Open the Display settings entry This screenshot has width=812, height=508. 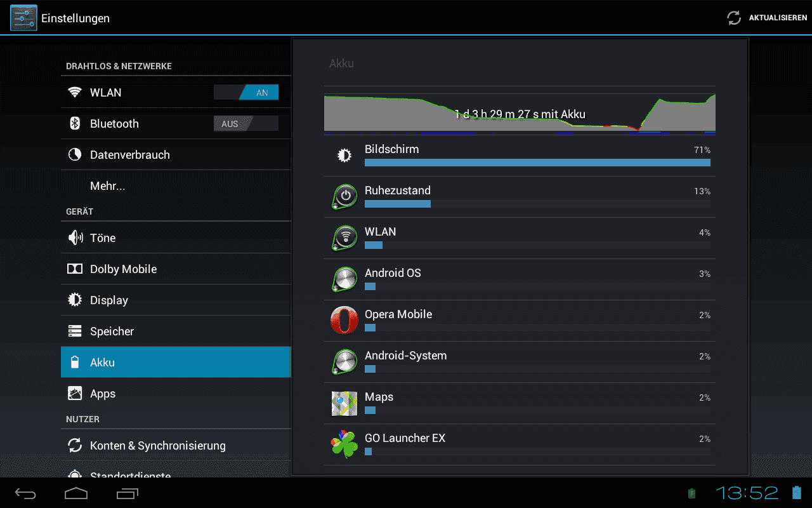[x=176, y=300]
